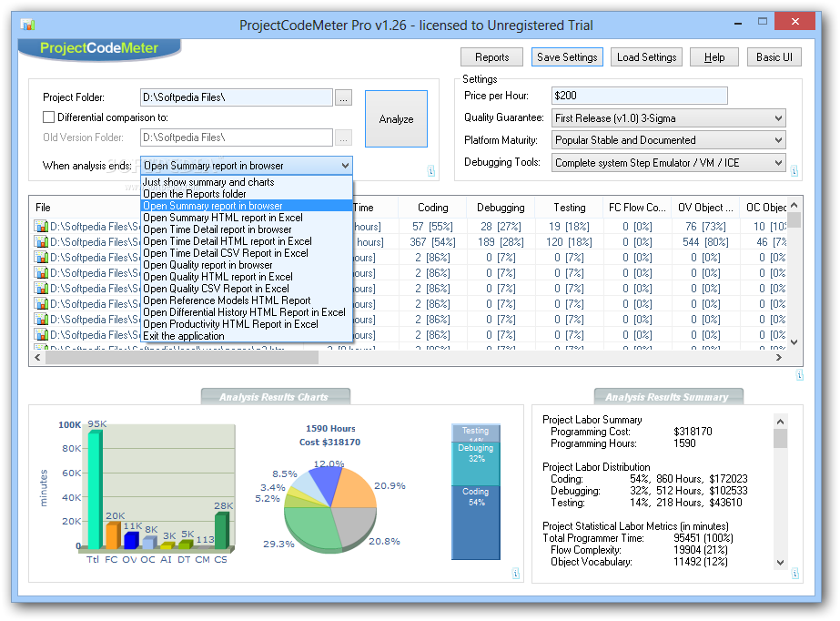Sort by the Testing column header
Screen dimensions: 840x621
pos(569,208)
